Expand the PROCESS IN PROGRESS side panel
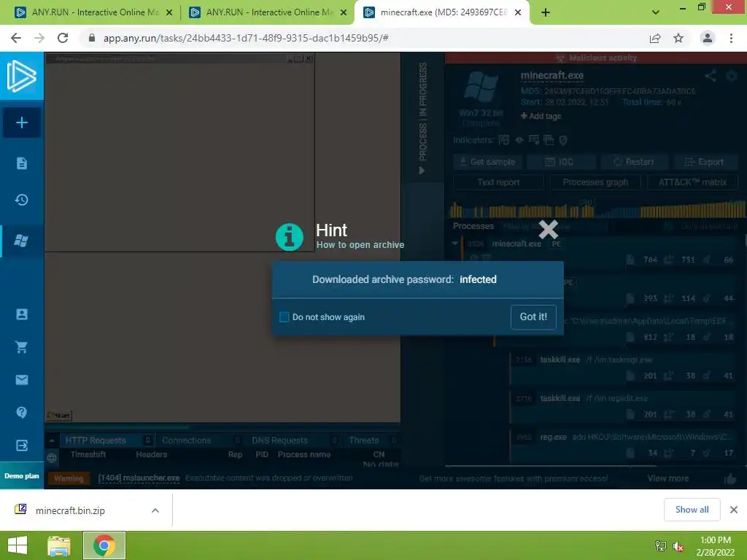The height and width of the screenshot is (560, 747). coord(422,118)
